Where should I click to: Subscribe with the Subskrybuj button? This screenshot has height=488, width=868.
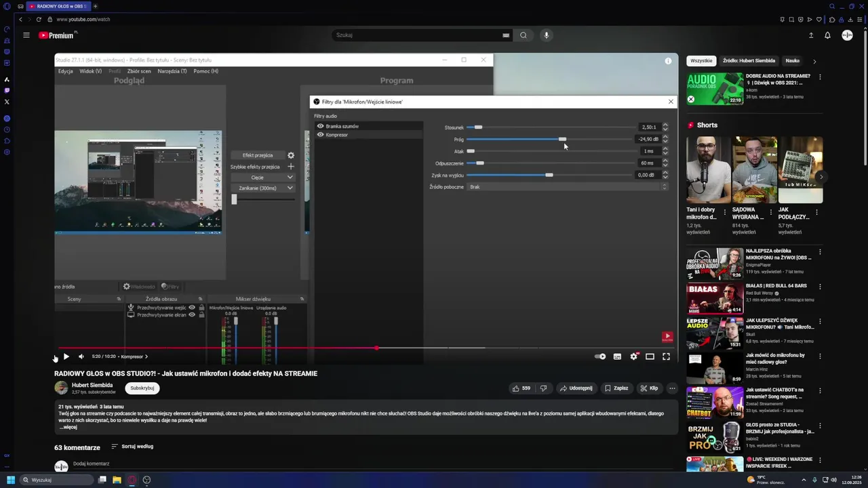point(142,388)
